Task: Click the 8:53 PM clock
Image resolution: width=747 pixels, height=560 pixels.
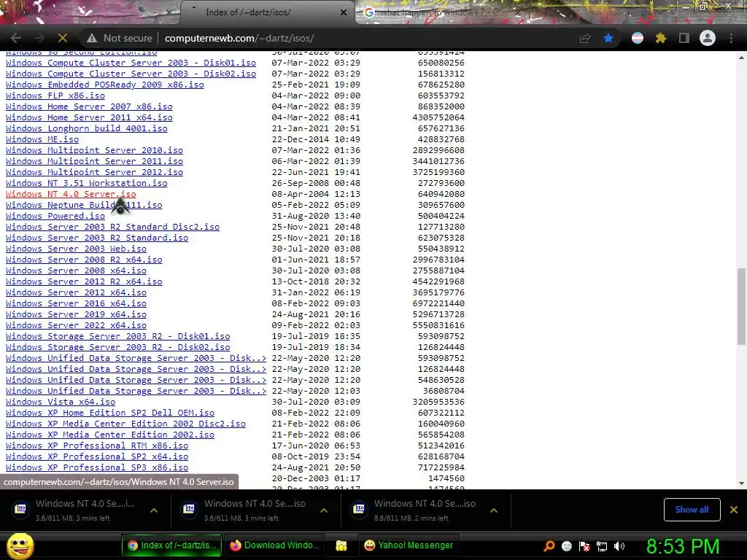Action: tap(683, 546)
